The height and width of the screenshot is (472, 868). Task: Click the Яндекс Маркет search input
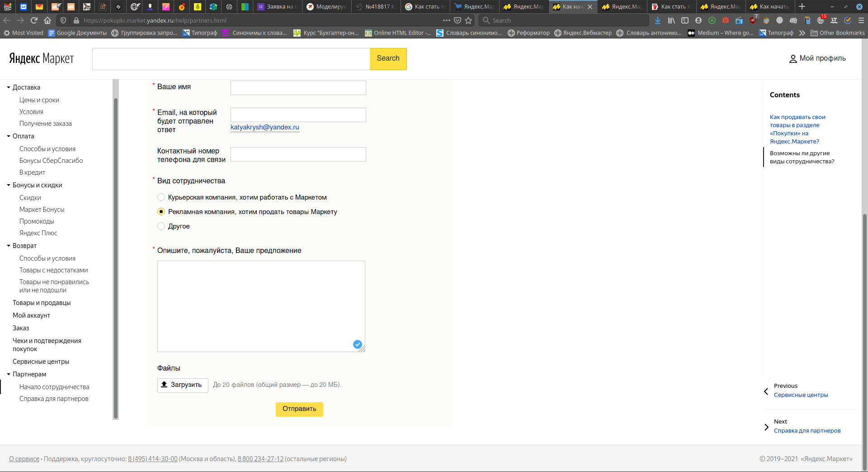(x=231, y=59)
